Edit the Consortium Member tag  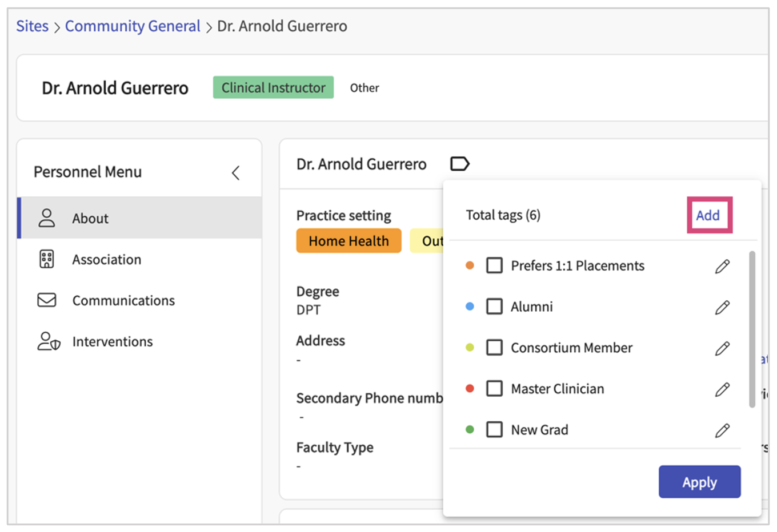(x=722, y=348)
